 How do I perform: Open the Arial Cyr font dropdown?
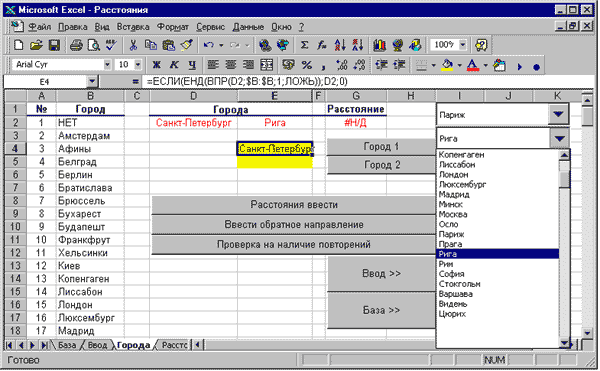[x=108, y=65]
